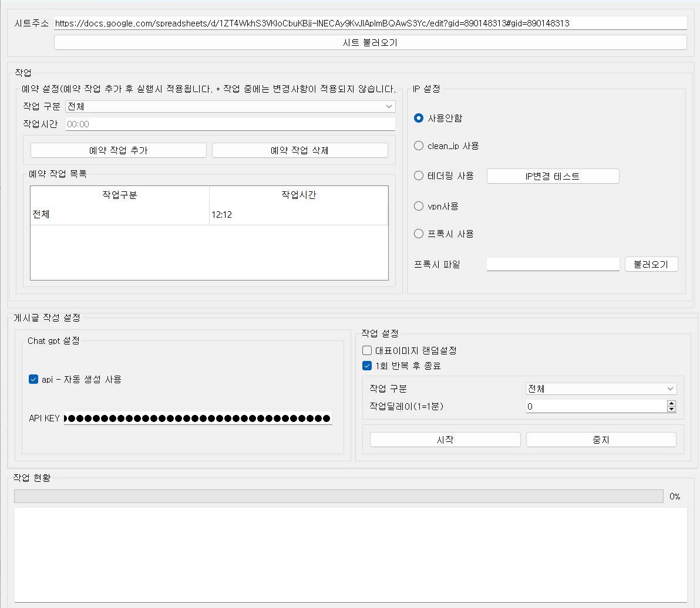Uncheck the 1회 반복 후 종료 checkbox

(367, 366)
